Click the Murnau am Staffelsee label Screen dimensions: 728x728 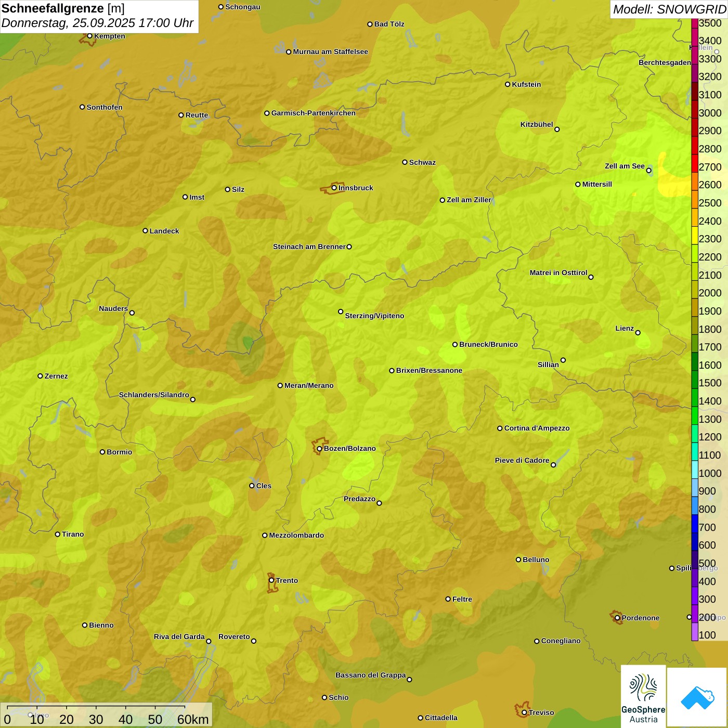[330, 51]
